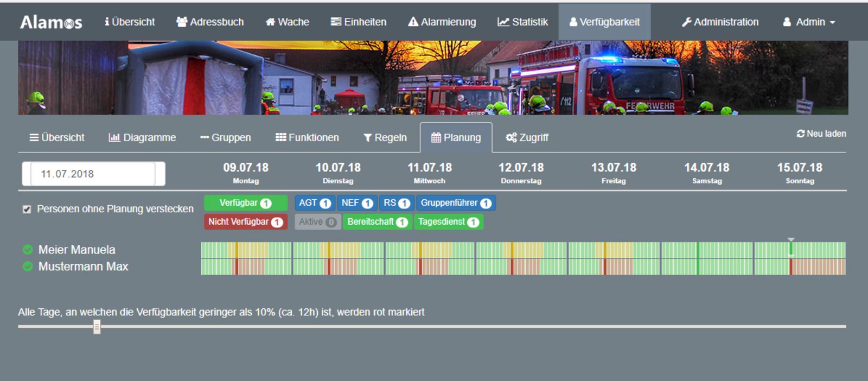
Task: Toggle the red Nicht Verfügbar filter
Action: (245, 222)
